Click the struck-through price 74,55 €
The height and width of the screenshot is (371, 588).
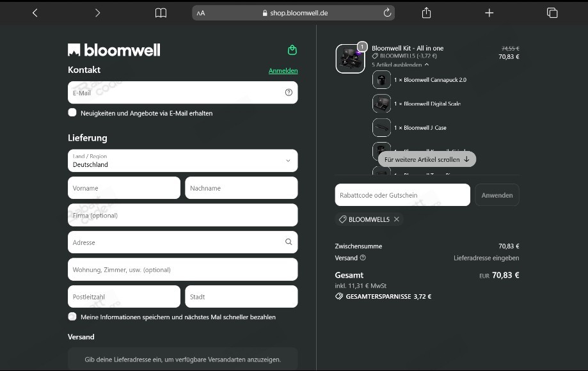tap(511, 49)
